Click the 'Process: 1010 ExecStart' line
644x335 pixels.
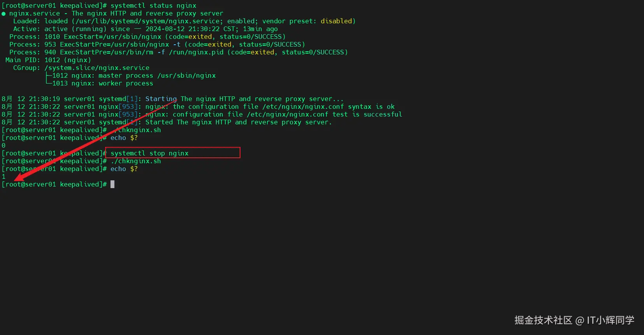(147, 37)
